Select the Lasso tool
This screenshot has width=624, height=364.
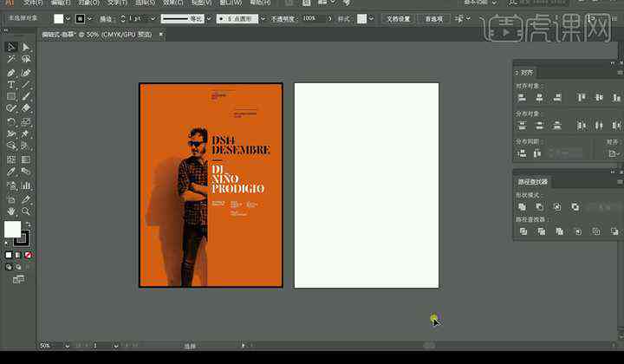click(26, 59)
